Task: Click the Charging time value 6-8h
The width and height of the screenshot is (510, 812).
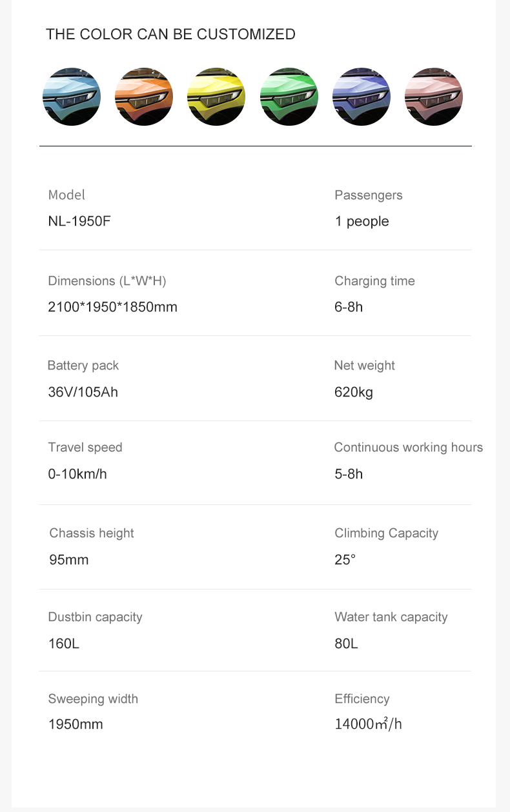Action: [349, 307]
